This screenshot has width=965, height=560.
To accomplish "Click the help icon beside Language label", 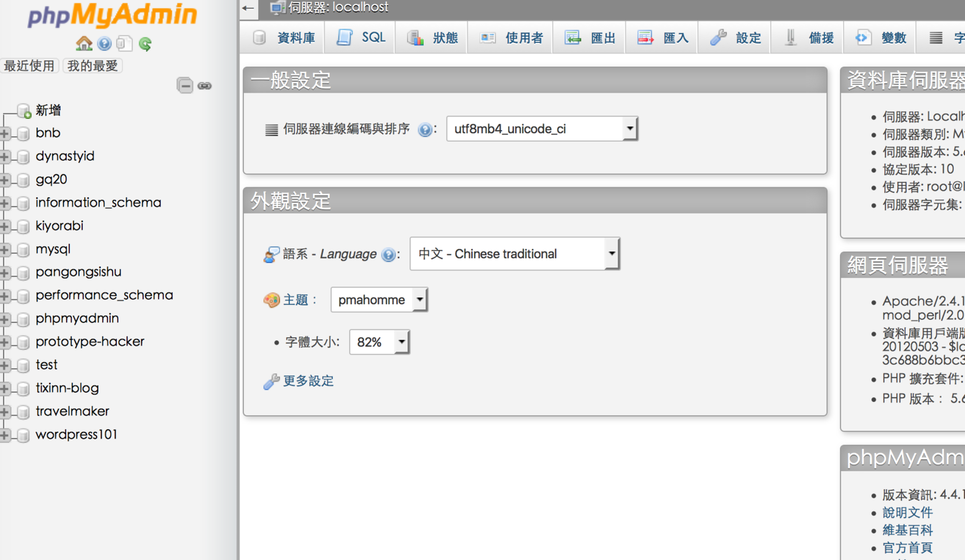I will tap(388, 254).
